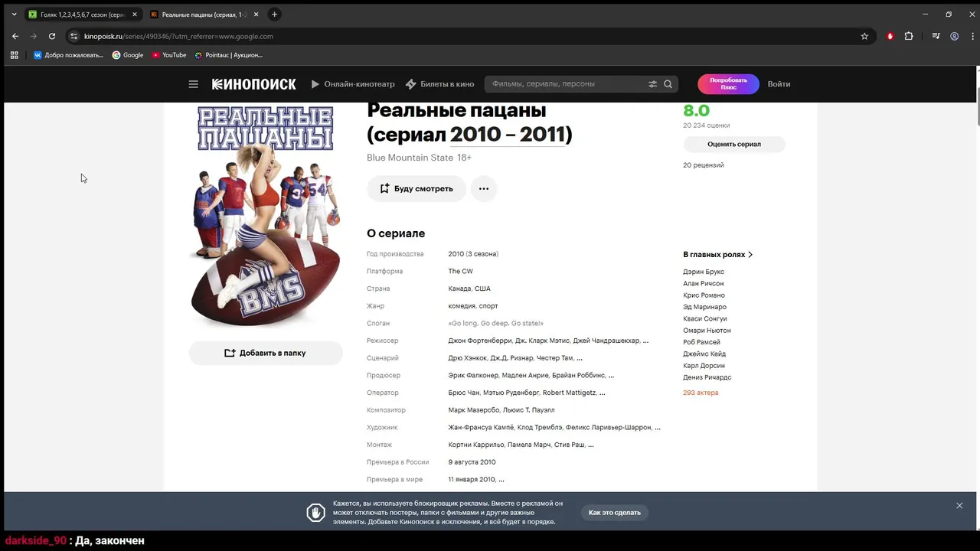Open actor Крис Романо page

click(x=704, y=295)
